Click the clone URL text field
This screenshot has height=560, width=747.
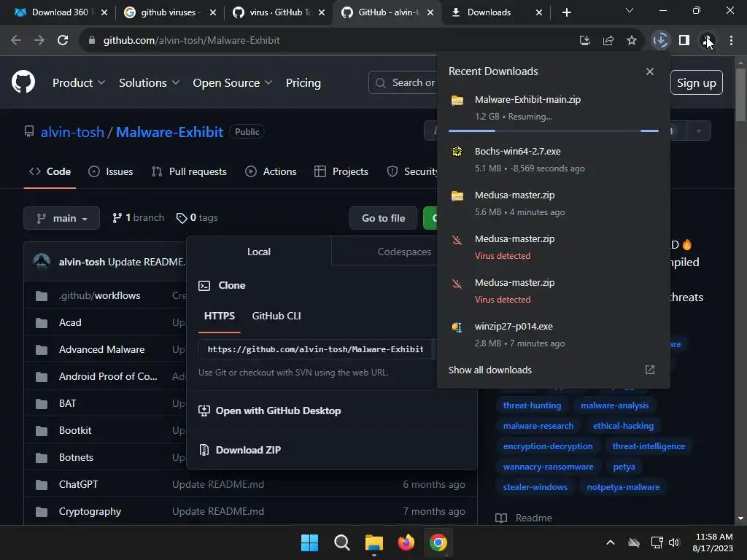tap(315, 349)
